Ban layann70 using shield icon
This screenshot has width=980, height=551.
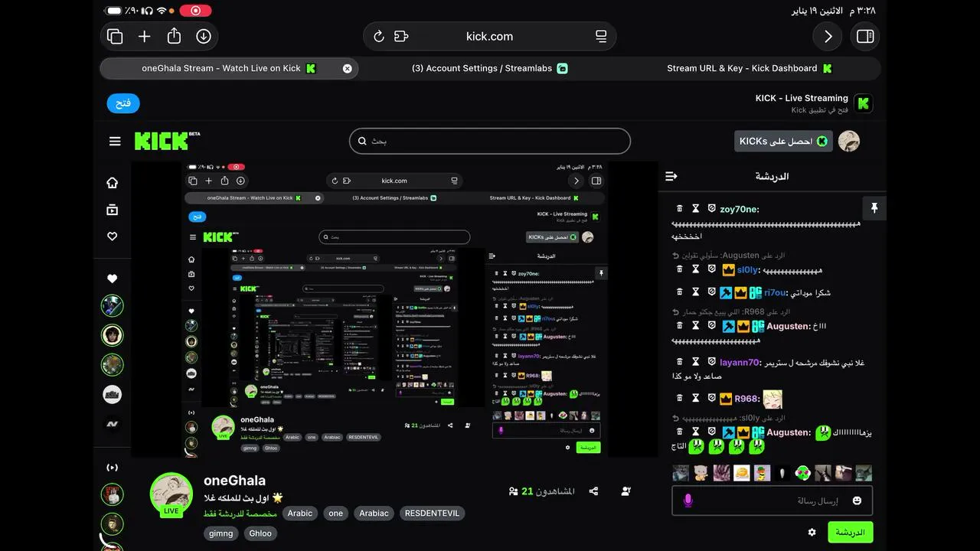(x=711, y=362)
